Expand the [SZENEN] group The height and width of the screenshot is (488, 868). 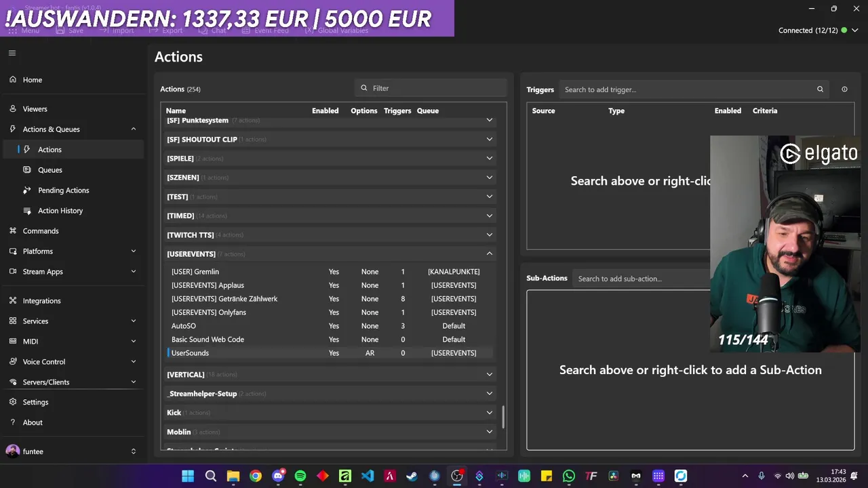pos(489,177)
